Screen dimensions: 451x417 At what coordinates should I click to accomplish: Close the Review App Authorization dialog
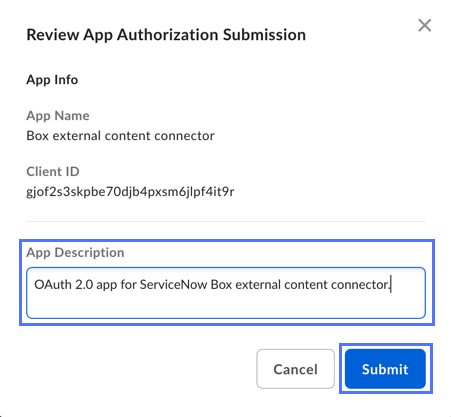click(425, 25)
